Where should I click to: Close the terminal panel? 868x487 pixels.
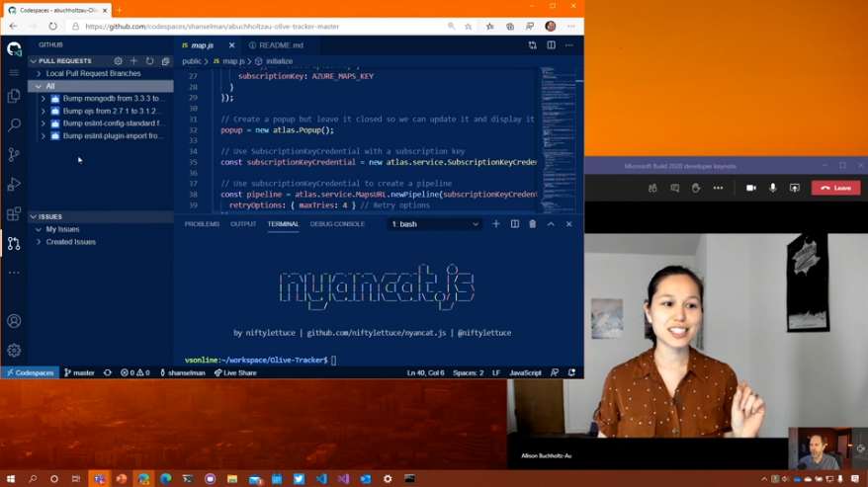569,224
